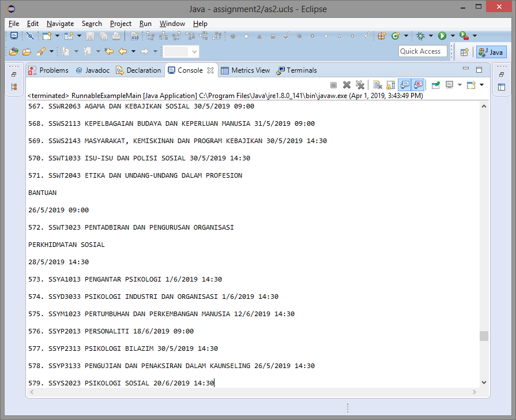Open the Edit menu
The height and width of the screenshot is (420, 516).
pyautogui.click(x=33, y=24)
